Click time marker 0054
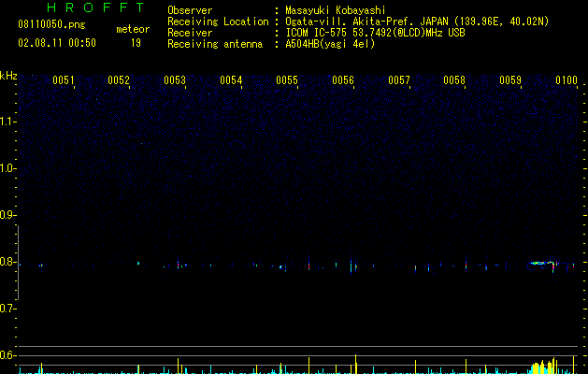Screen dimensions: 588x374 [x=231, y=80]
